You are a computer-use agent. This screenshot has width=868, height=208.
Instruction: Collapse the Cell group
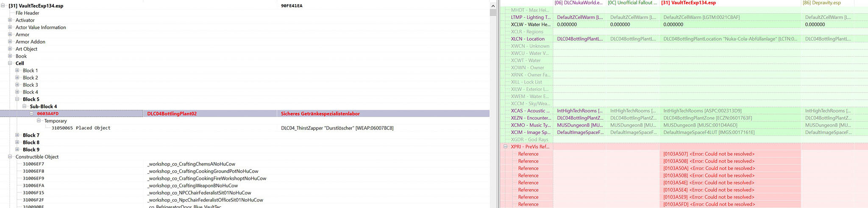[x=10, y=63]
